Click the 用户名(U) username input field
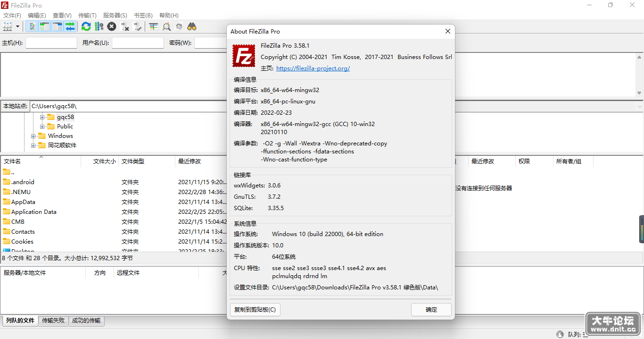 click(138, 42)
